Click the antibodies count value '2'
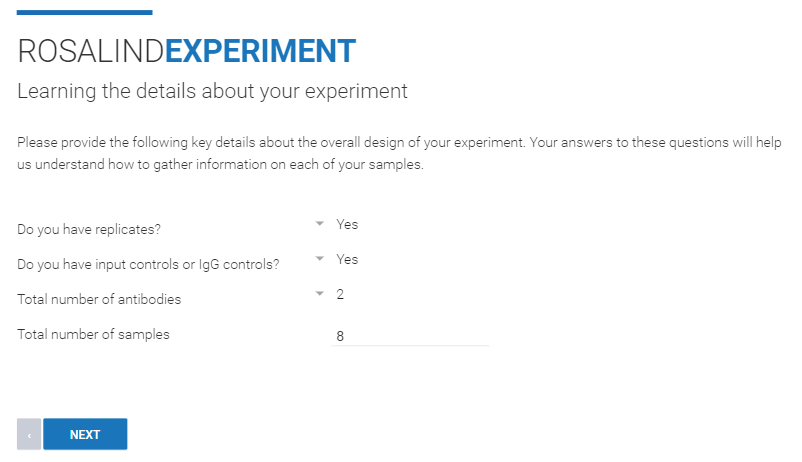The image size is (802, 462). click(341, 294)
